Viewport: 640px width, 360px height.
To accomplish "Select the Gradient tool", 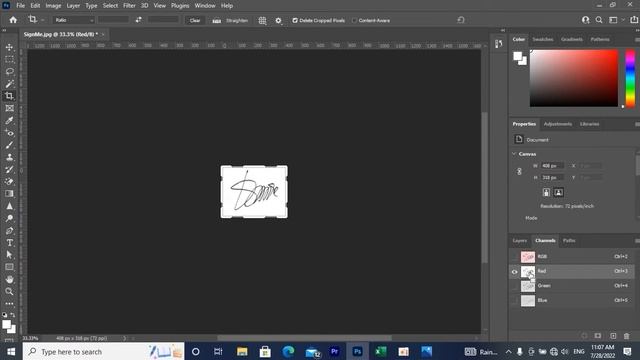I will (9, 194).
